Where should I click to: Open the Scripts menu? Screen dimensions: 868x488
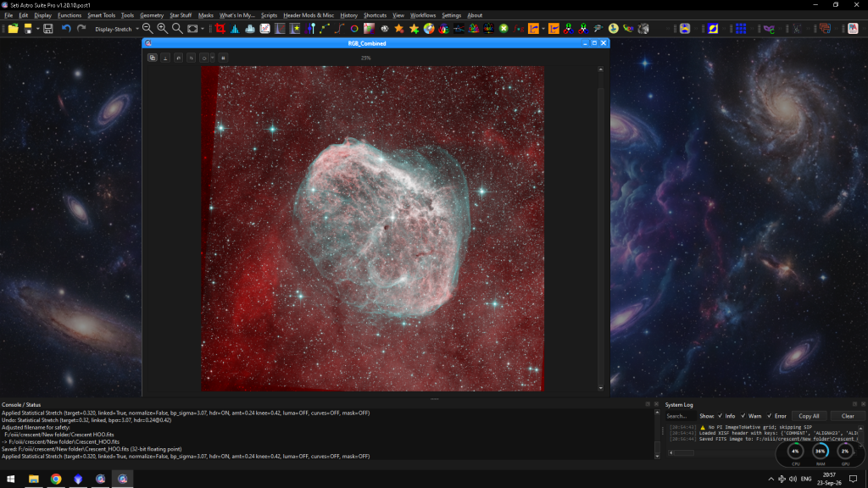[269, 15]
